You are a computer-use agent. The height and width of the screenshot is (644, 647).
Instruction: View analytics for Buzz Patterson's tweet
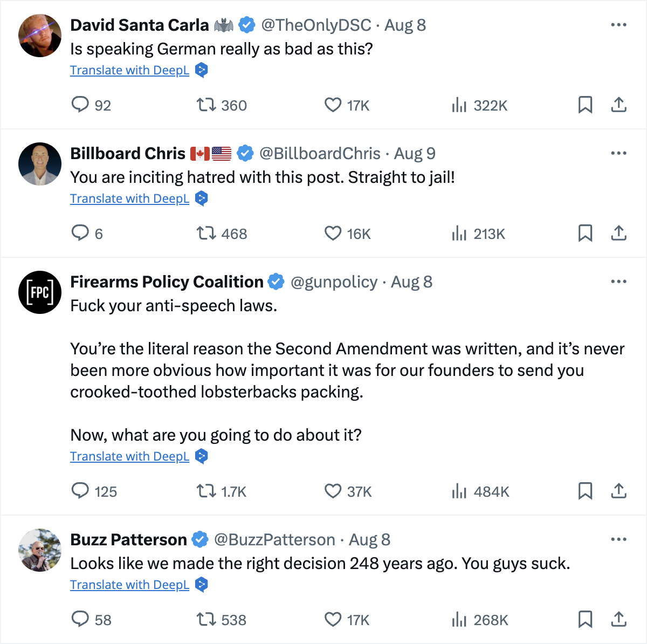click(459, 619)
